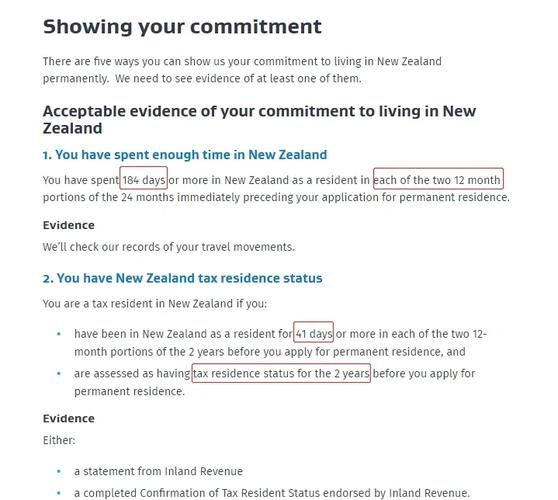
Task: Click the second 'Evidence' subheading above 'Either:'
Action: (x=69, y=419)
